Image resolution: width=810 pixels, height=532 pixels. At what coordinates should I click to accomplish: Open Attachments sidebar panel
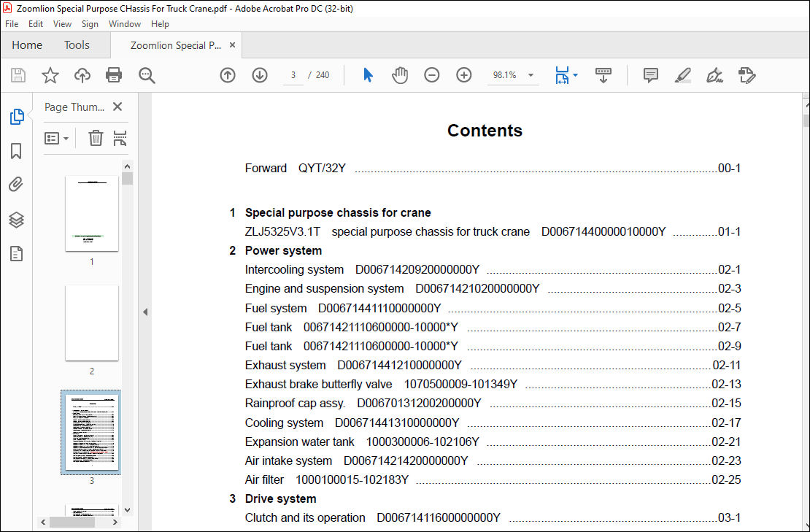17,185
